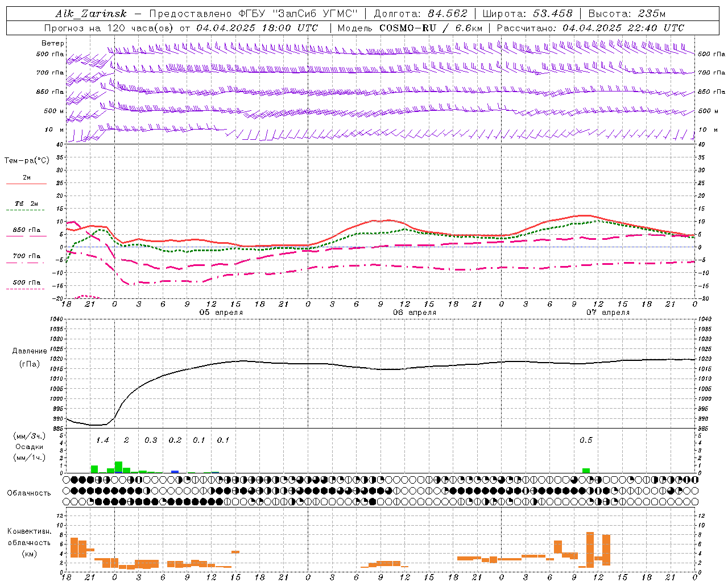Click the Прогноз на 120 часа(ов) text
728x582 pixels.
(x=110, y=28)
